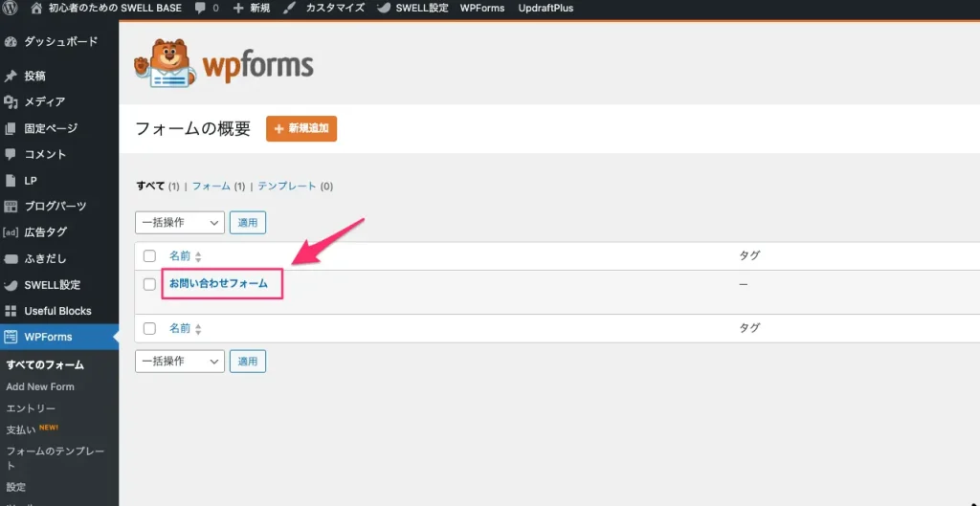Click the WordPress logo in admin bar
Image resolution: width=980 pixels, height=506 pixels.
point(10,8)
